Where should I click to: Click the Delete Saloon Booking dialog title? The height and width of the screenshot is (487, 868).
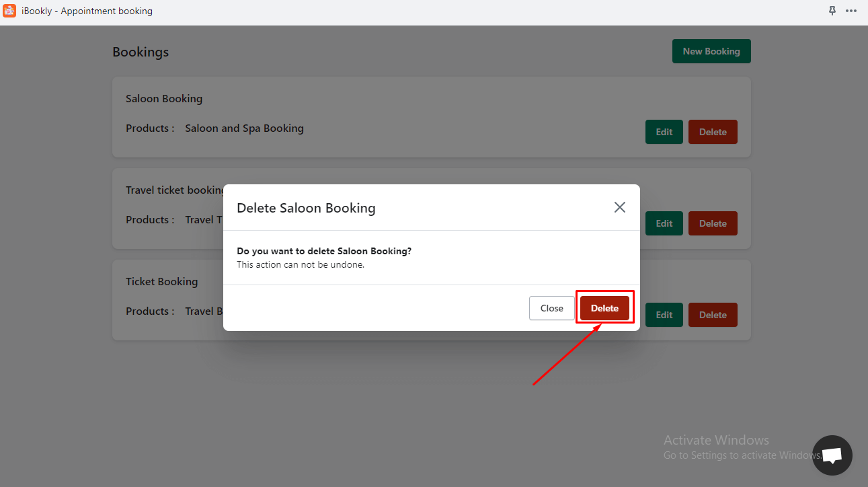(306, 208)
